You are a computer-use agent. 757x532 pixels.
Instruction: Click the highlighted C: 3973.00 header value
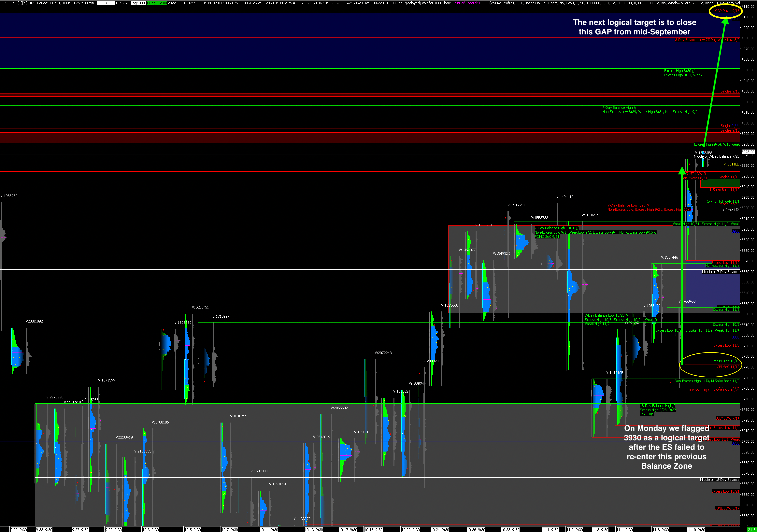[x=106, y=3]
